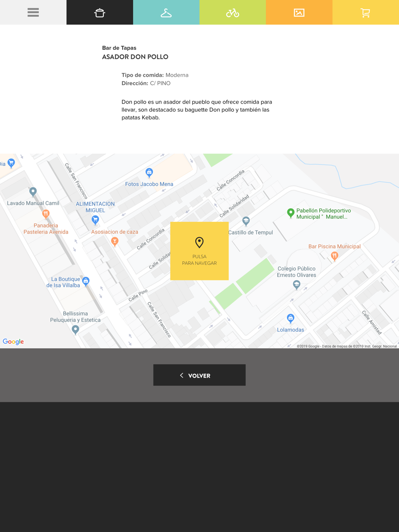
Task: Open the shopping cart tab
Action: (365, 12)
